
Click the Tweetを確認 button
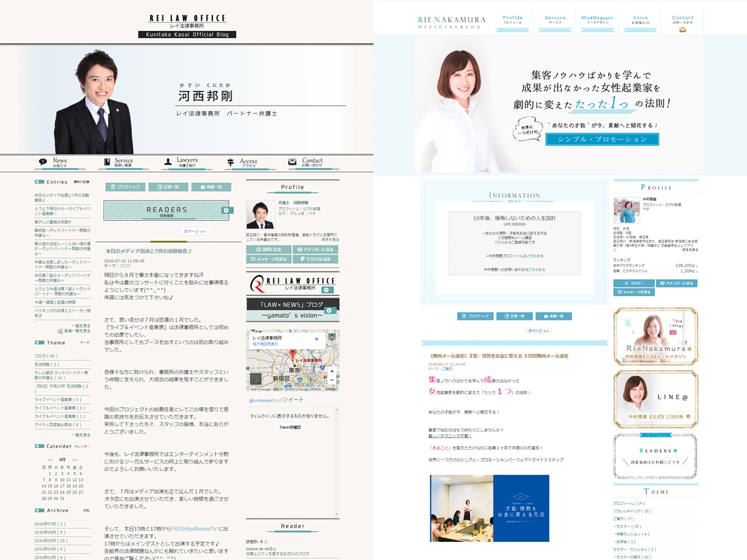(290, 427)
